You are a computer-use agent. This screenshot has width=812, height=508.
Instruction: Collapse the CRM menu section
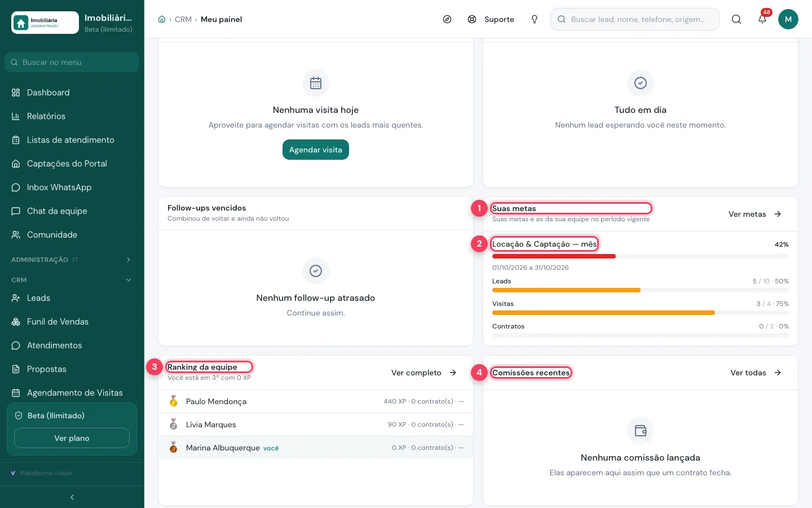(x=72, y=280)
